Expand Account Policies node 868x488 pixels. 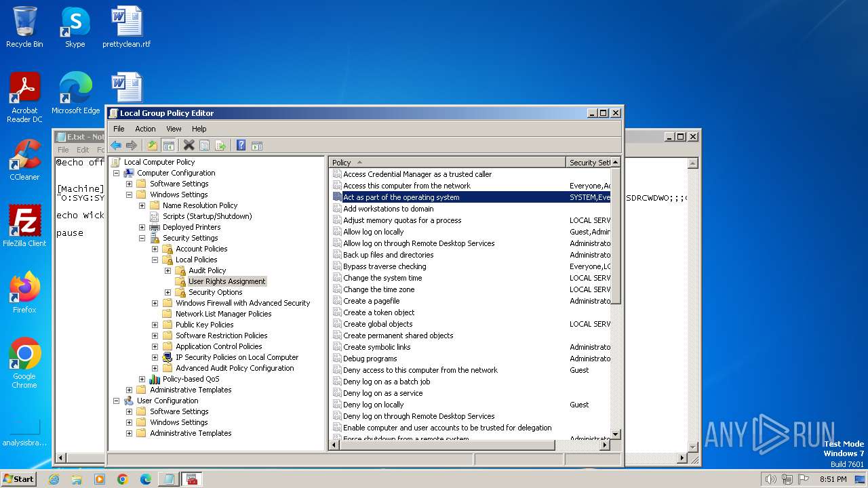click(155, 249)
